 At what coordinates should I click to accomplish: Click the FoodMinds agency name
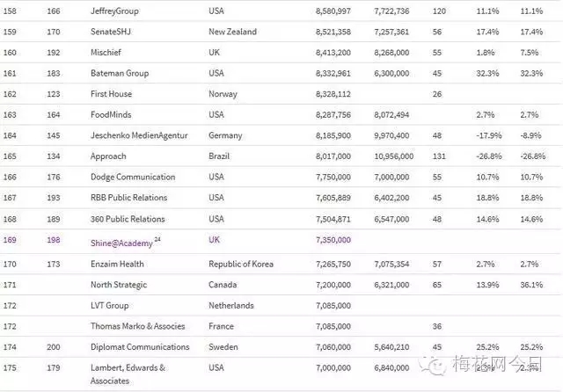112,114
